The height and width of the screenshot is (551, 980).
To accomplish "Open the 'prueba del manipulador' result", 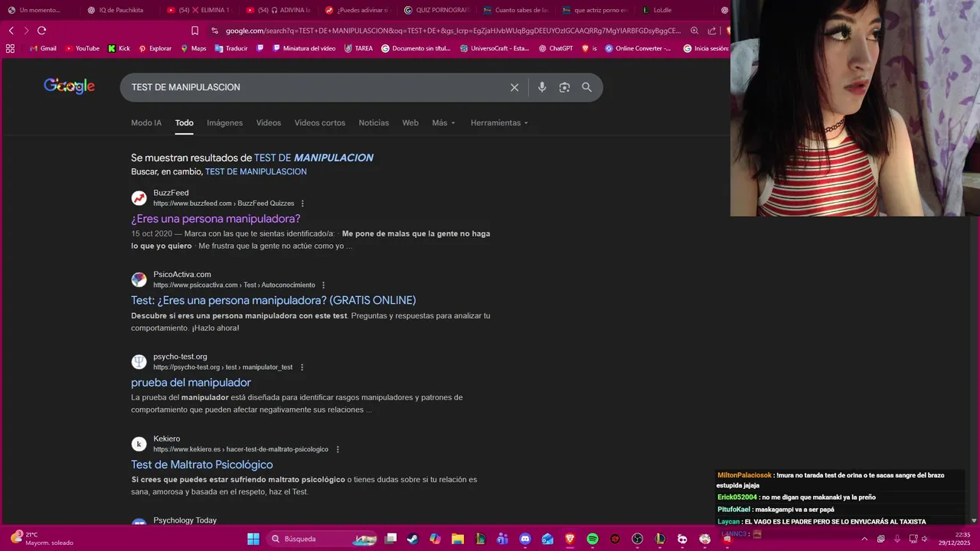I will tap(191, 383).
